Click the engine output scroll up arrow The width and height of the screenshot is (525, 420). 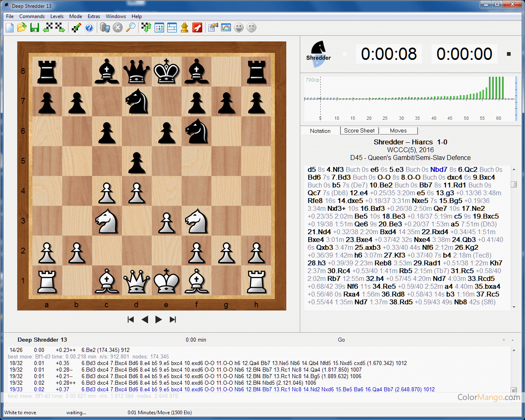click(x=514, y=350)
